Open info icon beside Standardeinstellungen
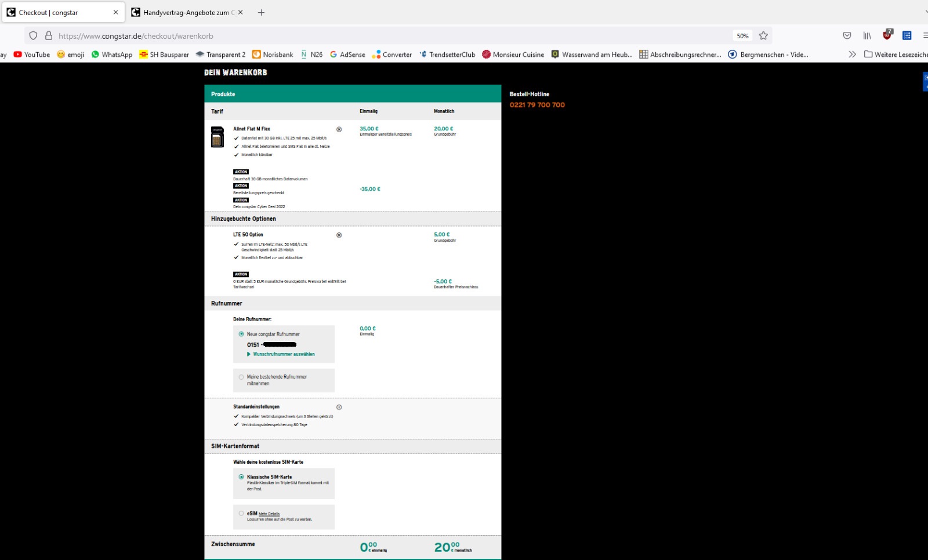 (x=339, y=407)
